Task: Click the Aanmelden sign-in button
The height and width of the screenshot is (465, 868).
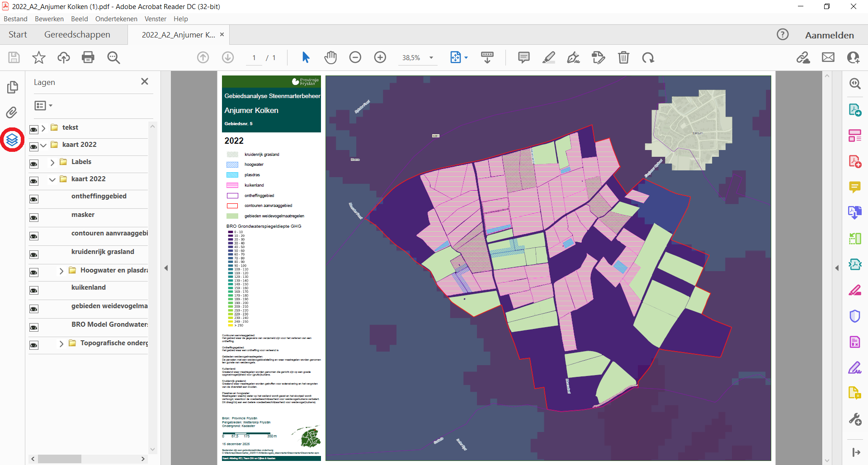Action: pyautogui.click(x=829, y=35)
